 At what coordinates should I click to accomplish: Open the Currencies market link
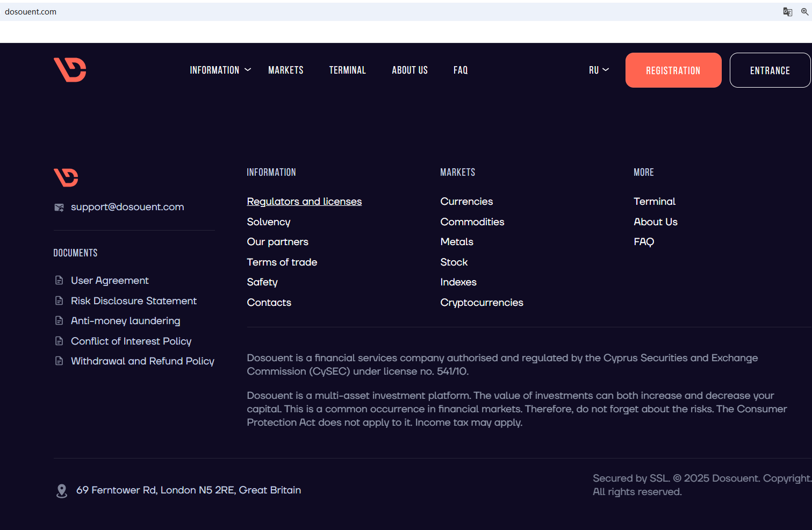tap(466, 202)
